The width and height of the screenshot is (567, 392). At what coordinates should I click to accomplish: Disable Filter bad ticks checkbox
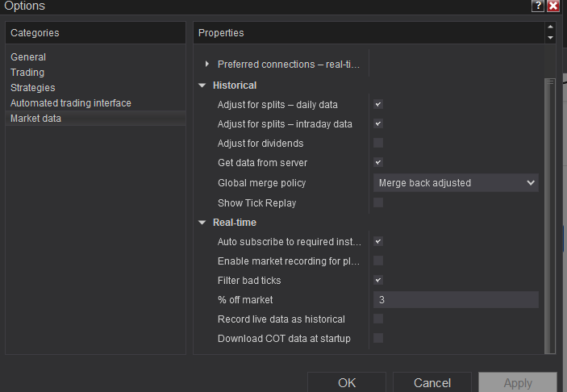tap(378, 280)
